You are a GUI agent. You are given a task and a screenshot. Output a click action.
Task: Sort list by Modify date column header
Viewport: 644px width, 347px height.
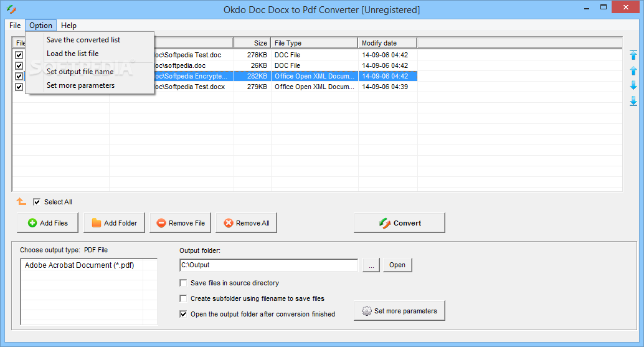(387, 43)
